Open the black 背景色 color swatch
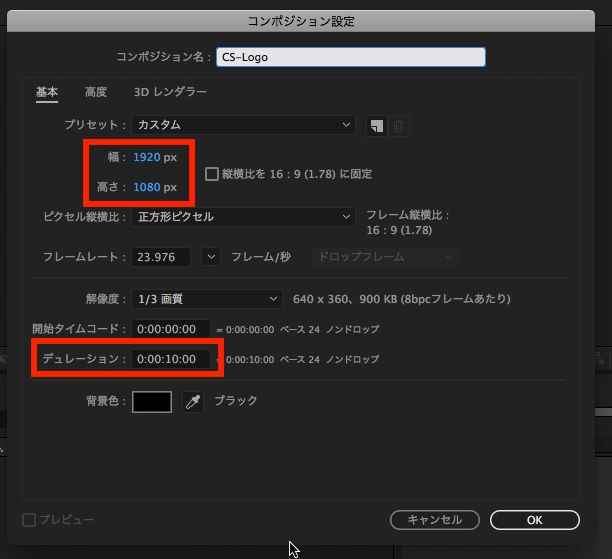Screen dimensions: 612x559 [x=152, y=402]
